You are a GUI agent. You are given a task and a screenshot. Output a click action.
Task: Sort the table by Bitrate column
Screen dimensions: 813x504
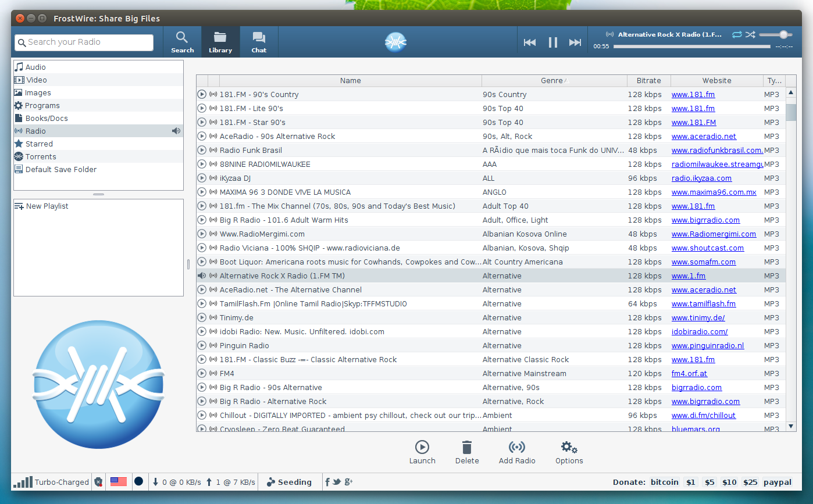[649, 81]
